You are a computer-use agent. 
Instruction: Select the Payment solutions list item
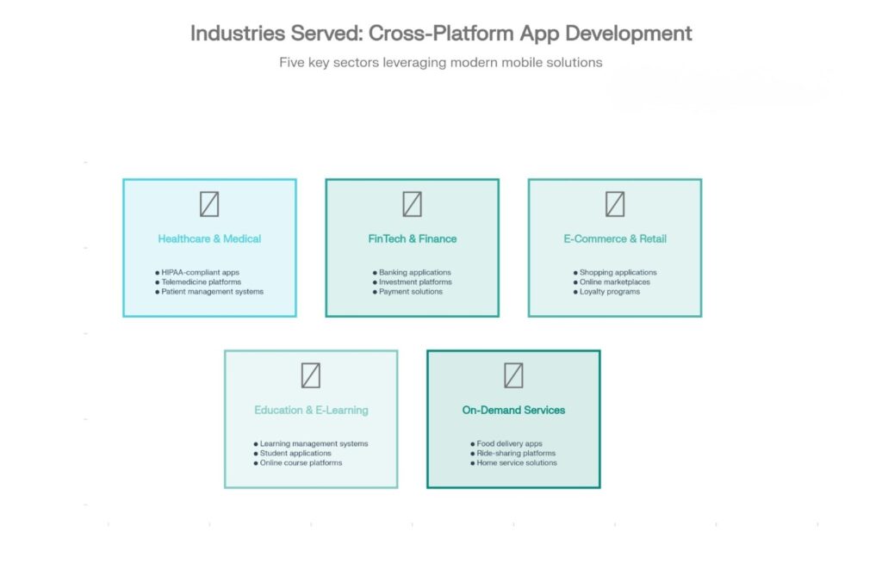(x=410, y=292)
